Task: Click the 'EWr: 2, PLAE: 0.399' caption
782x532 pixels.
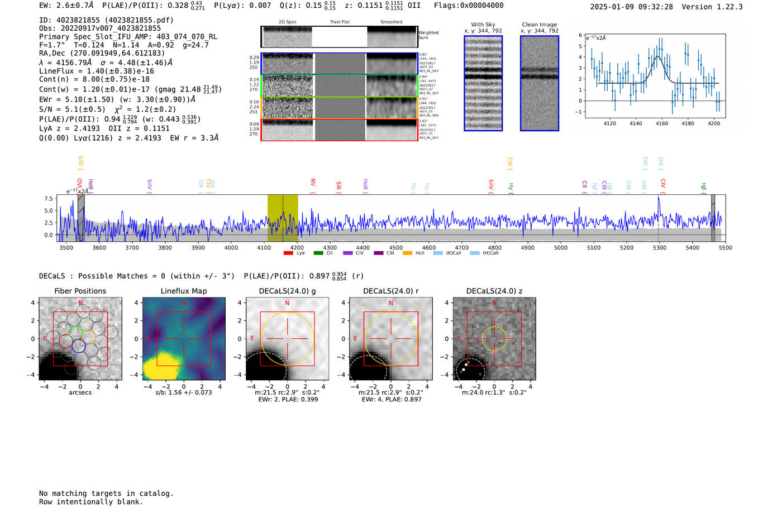Action: pos(288,400)
